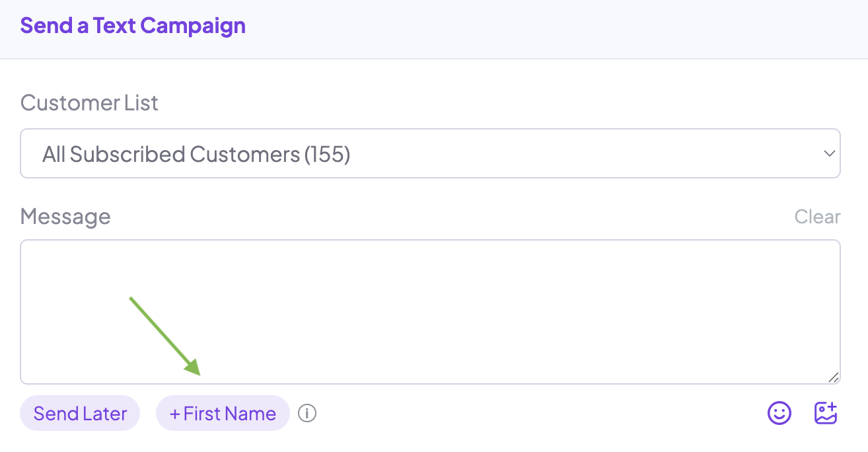Clear the message using the Clear link
Screen dimensions: 868x452
pyautogui.click(x=817, y=217)
